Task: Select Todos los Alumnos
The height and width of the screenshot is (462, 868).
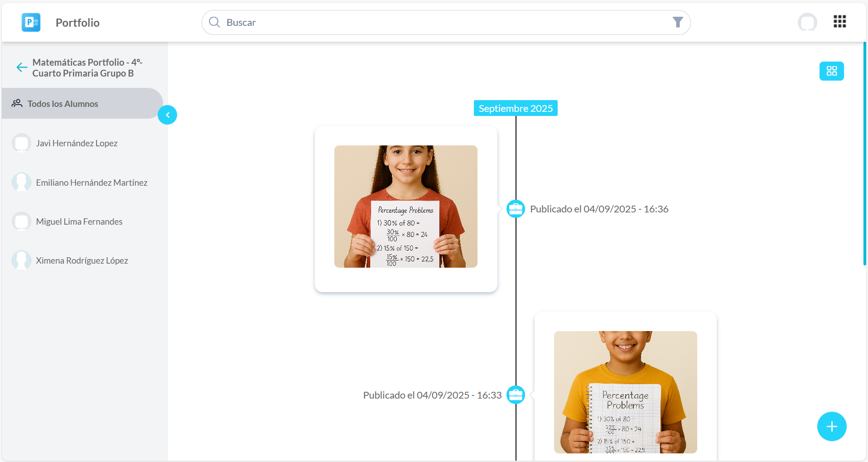Action: pos(63,104)
